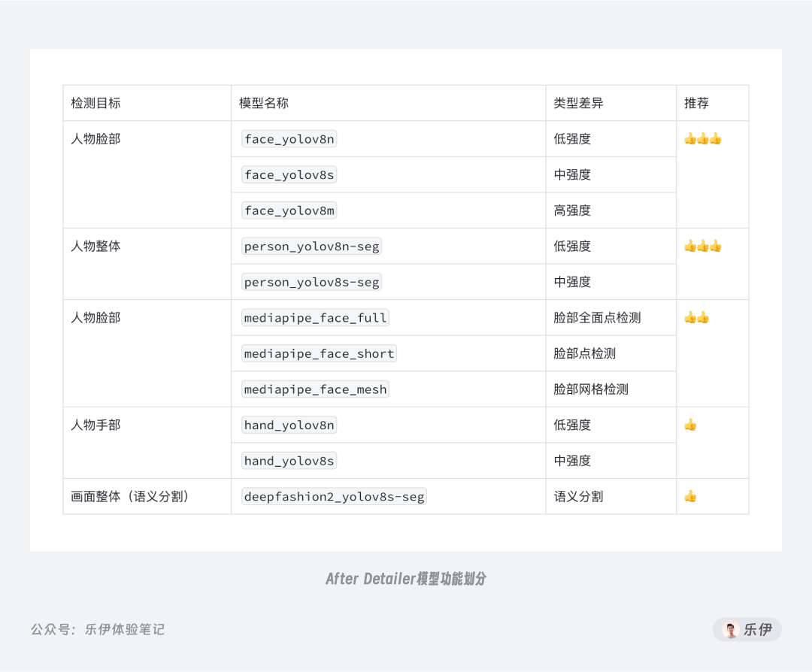Image resolution: width=812 pixels, height=672 pixels.
Task: Click the face_yolov8m model tag
Action: tap(289, 210)
